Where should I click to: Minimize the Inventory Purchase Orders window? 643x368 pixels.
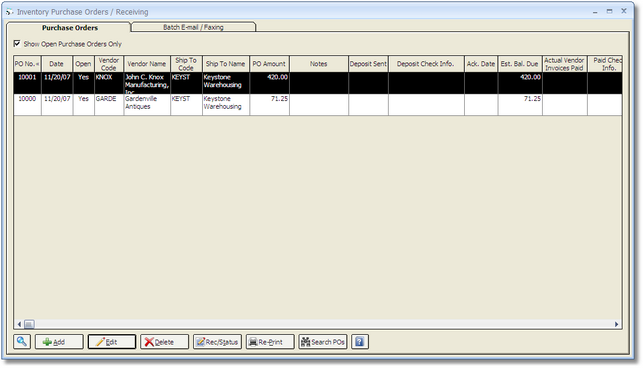[595, 12]
